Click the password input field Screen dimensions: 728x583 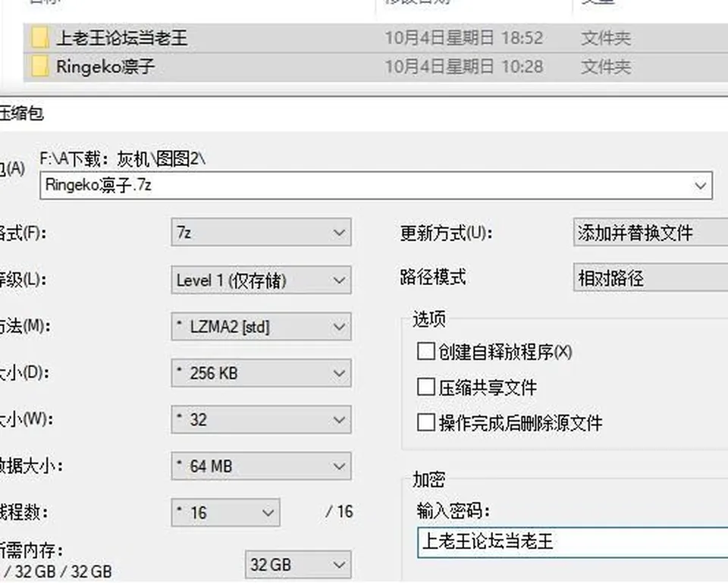point(573,542)
